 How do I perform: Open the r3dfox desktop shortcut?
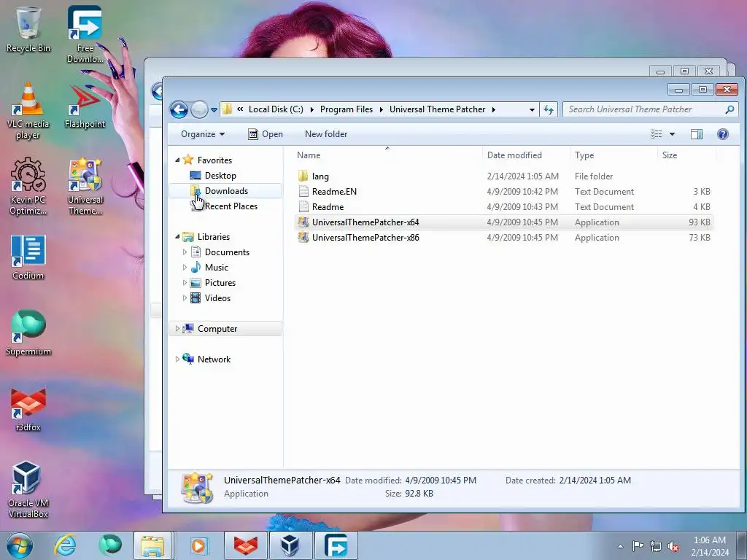pyautogui.click(x=28, y=409)
